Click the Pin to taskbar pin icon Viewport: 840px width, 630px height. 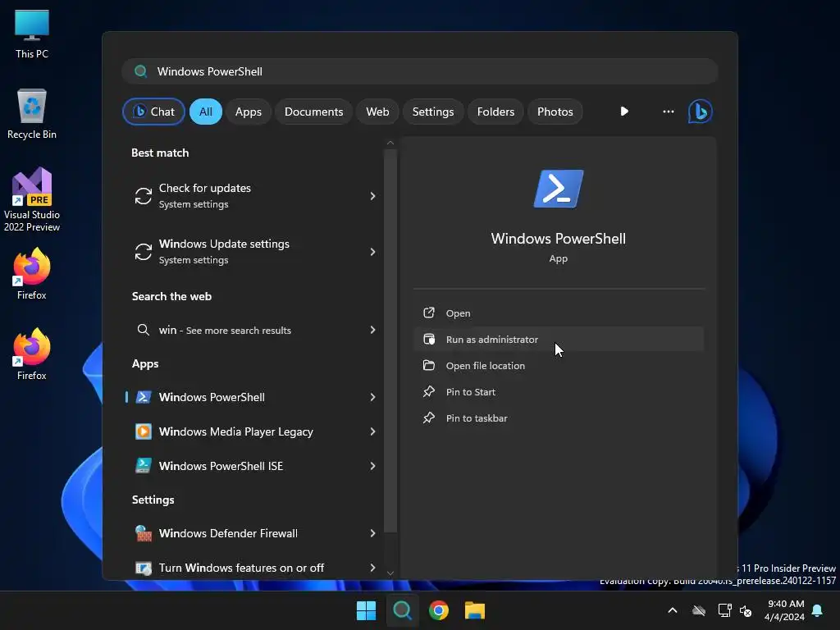(x=428, y=418)
